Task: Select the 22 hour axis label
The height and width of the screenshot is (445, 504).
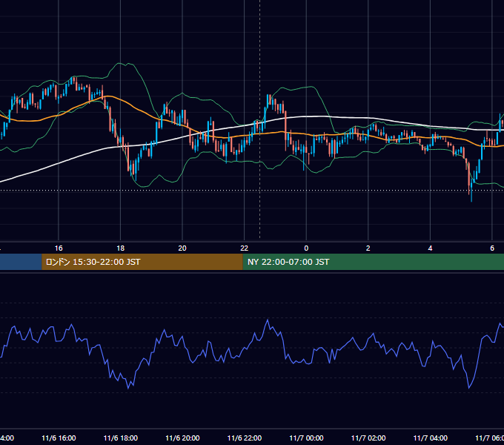Action: tap(245, 248)
